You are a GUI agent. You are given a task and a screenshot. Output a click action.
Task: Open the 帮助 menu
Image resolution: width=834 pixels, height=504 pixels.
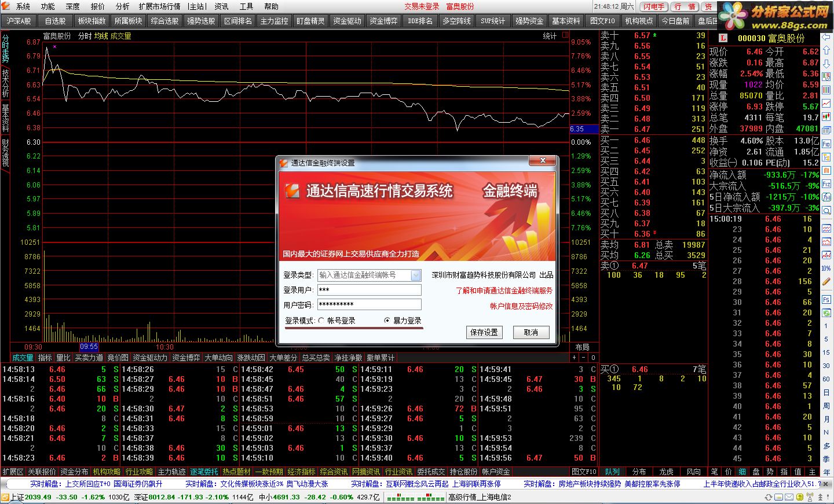271,6
